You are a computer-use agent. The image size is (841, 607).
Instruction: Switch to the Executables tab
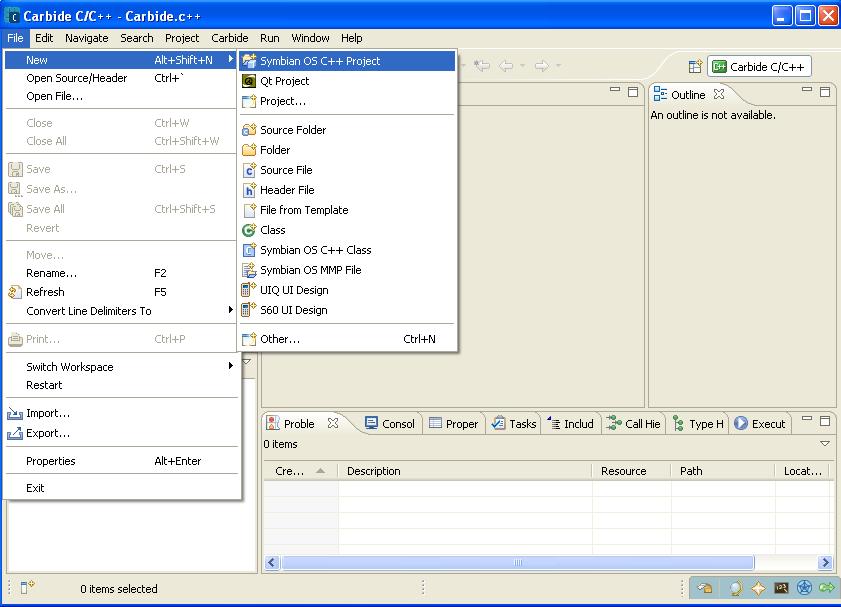click(759, 424)
